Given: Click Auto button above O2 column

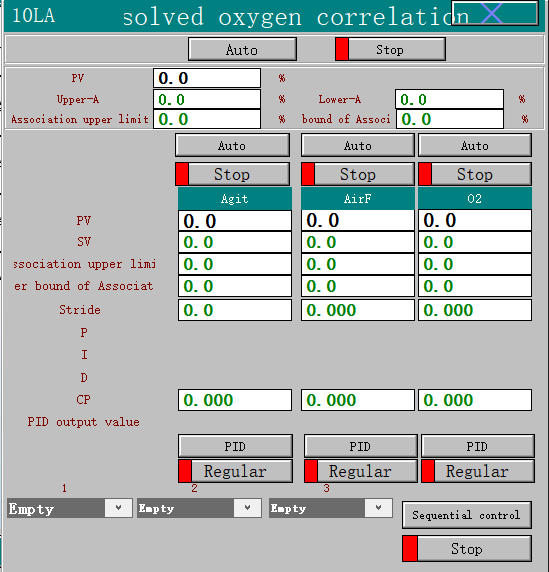Looking at the screenshot, I should coord(475,145).
